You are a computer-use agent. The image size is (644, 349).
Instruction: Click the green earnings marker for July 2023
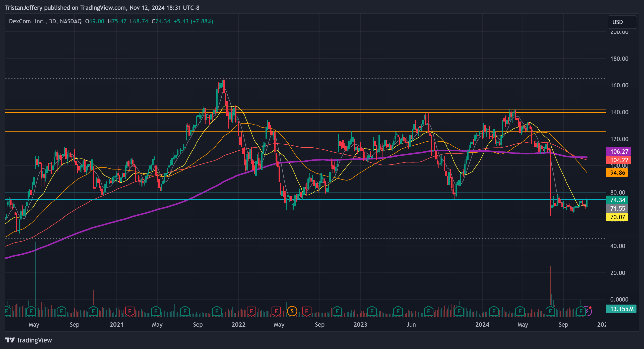coord(429,311)
